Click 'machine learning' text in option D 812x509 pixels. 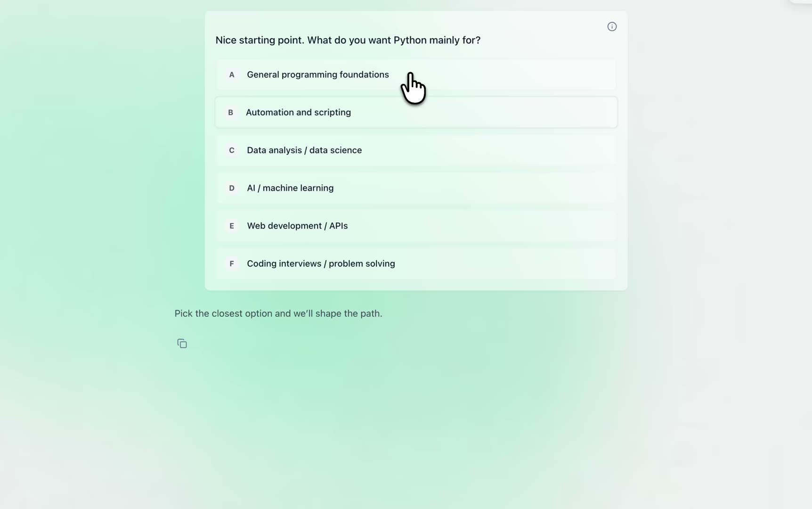click(x=298, y=188)
